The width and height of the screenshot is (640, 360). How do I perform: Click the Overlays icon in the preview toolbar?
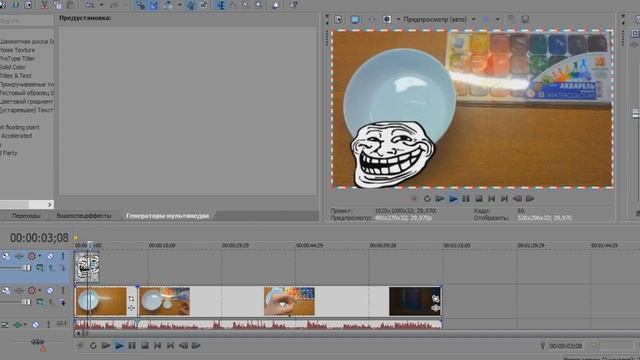pos(486,19)
